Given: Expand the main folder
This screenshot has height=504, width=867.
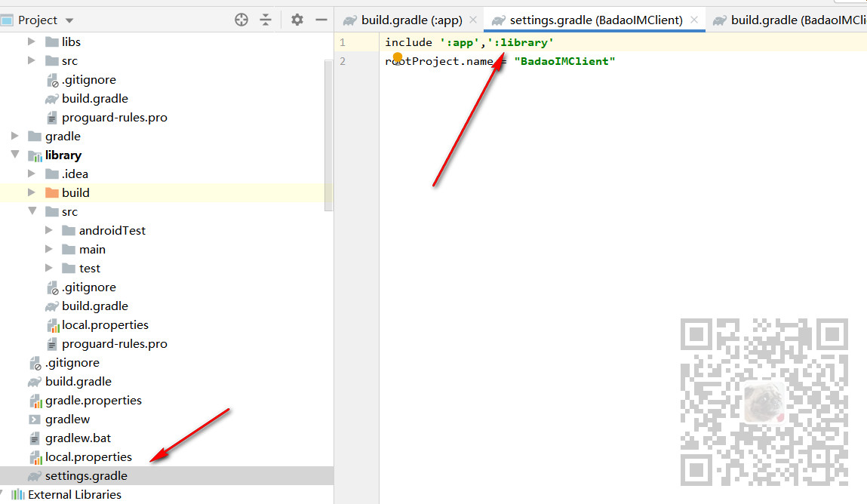Looking at the screenshot, I should [x=48, y=249].
